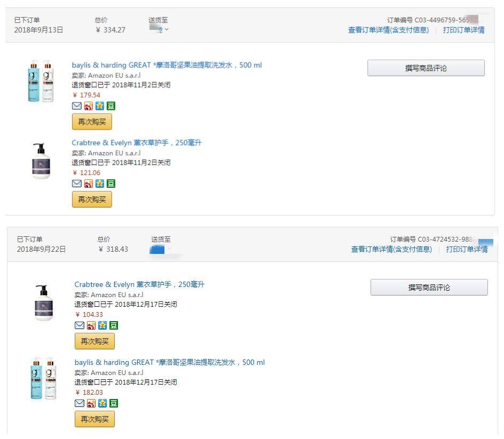Open Crabtree & Evelyn link in second order
The height and width of the screenshot is (439, 504).
(x=139, y=284)
